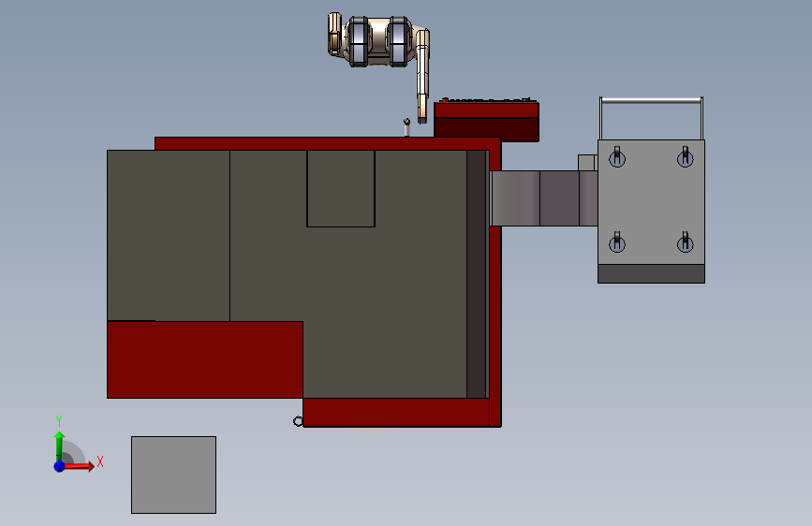Viewport: 812px width, 526px height.
Task: Select the small pin below the robot arm
Action: click(406, 127)
